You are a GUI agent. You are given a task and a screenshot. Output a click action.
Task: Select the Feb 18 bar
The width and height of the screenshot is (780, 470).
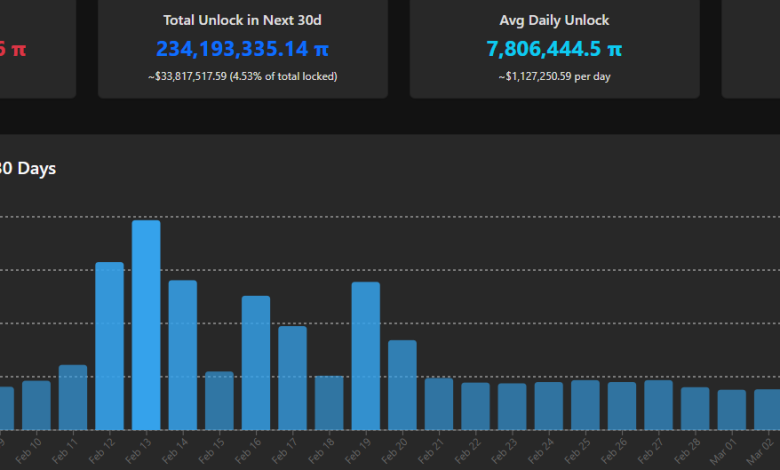(329, 402)
